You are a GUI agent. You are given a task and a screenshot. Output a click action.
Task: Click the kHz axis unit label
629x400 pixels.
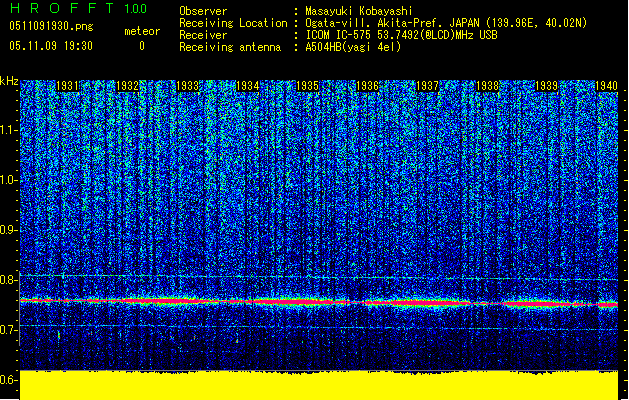[x=9, y=81]
